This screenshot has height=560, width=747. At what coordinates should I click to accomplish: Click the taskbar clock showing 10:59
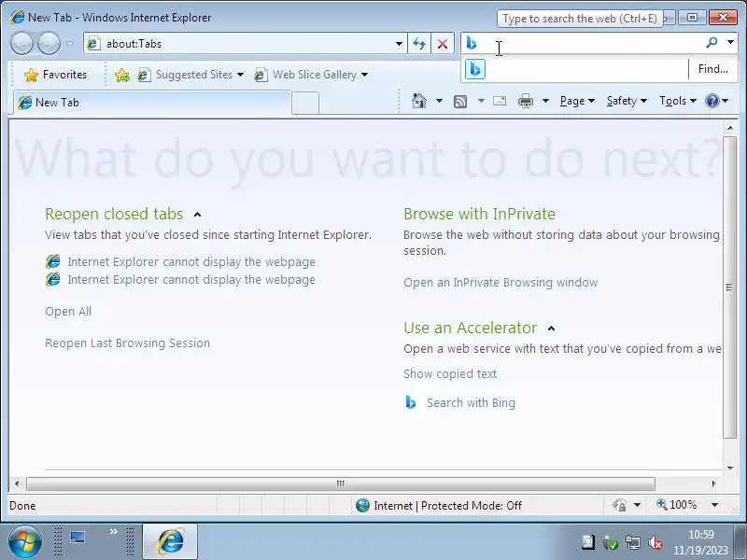click(x=701, y=542)
